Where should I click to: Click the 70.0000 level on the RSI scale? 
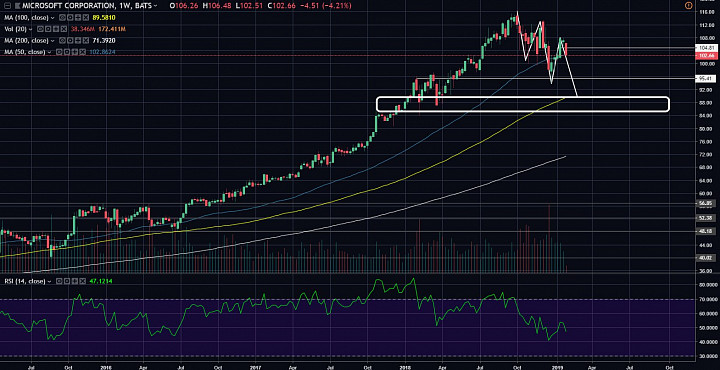(709, 299)
